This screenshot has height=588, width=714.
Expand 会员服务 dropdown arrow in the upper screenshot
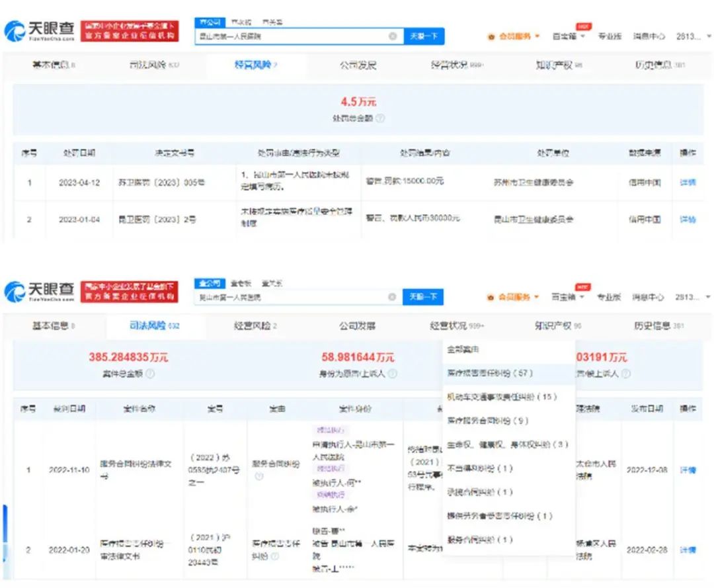[x=537, y=36]
